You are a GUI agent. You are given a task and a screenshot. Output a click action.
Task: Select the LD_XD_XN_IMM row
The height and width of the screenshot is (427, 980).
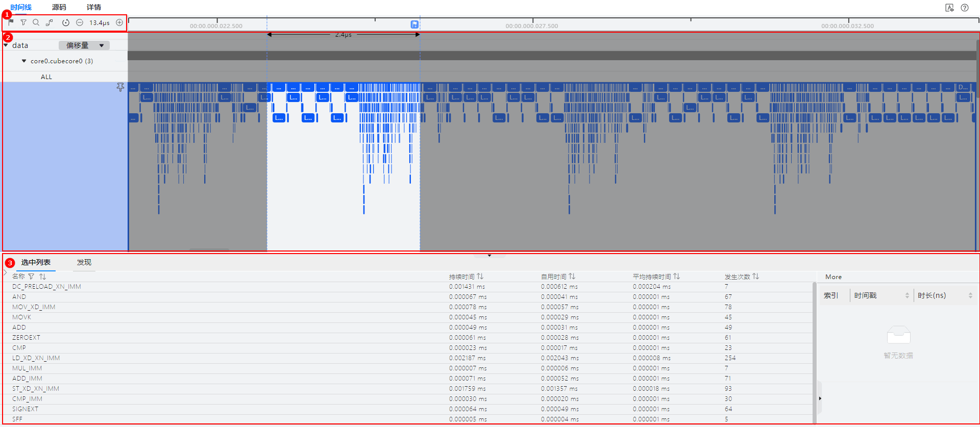point(407,358)
